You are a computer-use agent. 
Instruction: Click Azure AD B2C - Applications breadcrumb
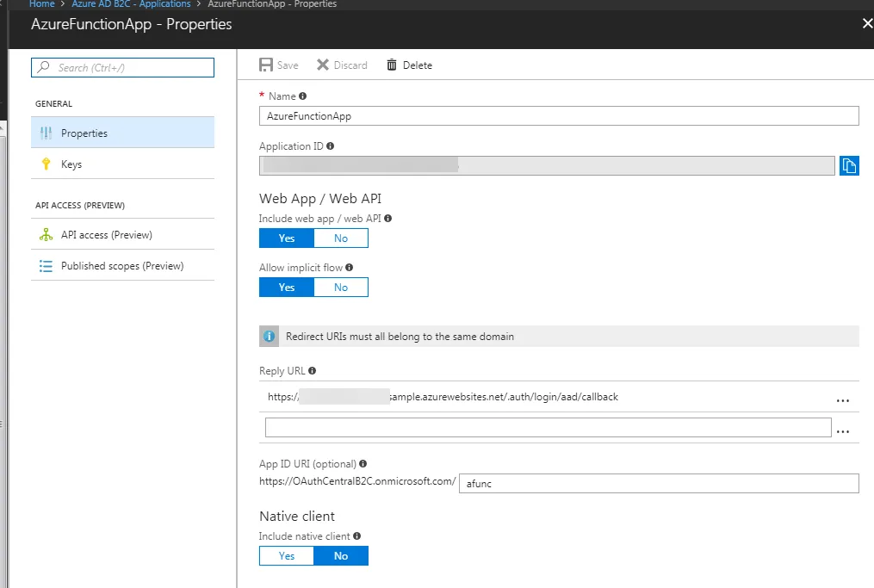click(x=131, y=4)
